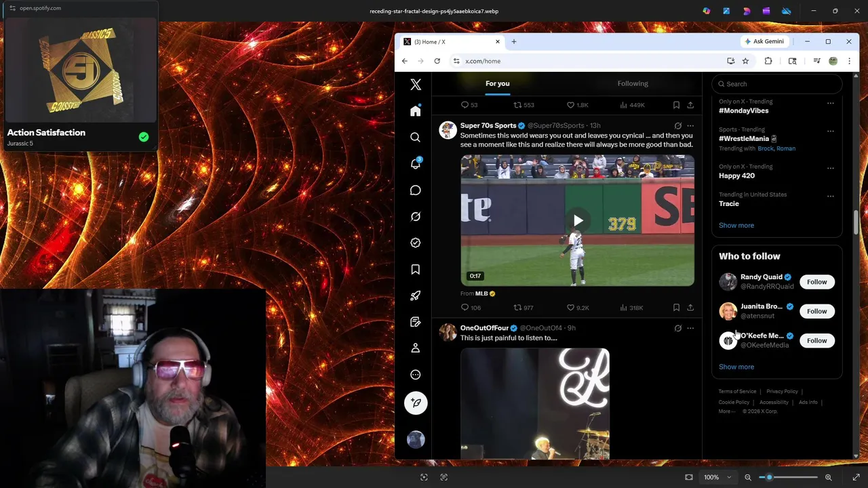868x488 pixels.
Task: Click repost icon showing 553
Action: tap(524, 105)
